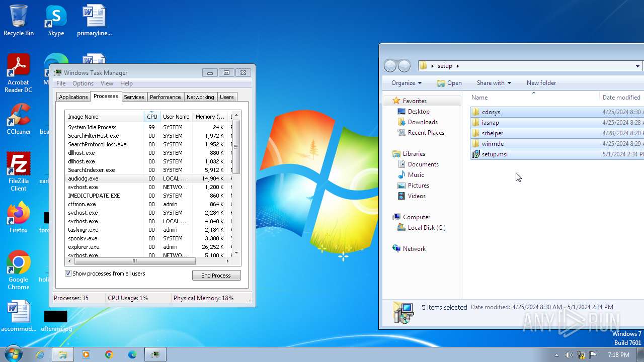Open the Windows Start button
Screen dimensions: 644x362
click(x=13, y=354)
